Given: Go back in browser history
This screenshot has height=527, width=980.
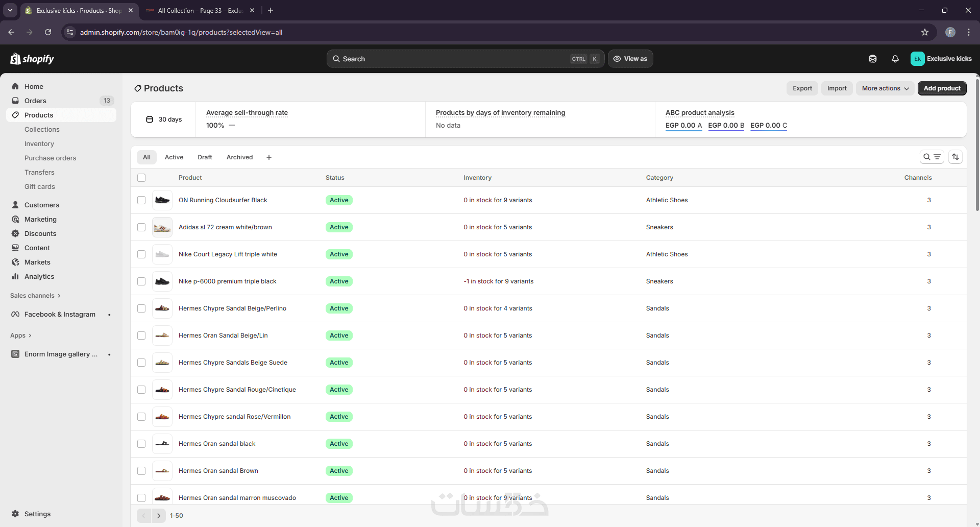Looking at the screenshot, I should tap(11, 32).
